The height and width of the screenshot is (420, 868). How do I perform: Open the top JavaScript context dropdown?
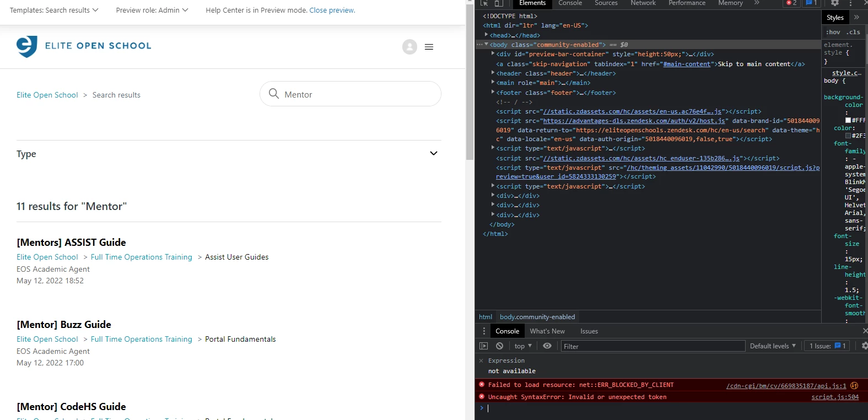click(523, 346)
